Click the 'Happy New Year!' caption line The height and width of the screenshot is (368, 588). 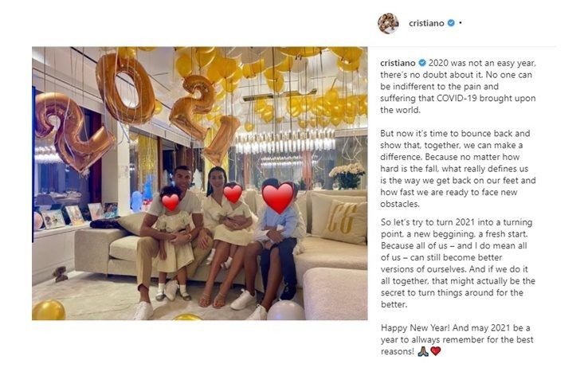415,328
